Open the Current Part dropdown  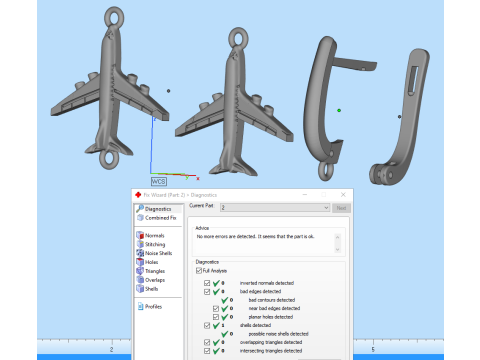[x=275, y=208]
